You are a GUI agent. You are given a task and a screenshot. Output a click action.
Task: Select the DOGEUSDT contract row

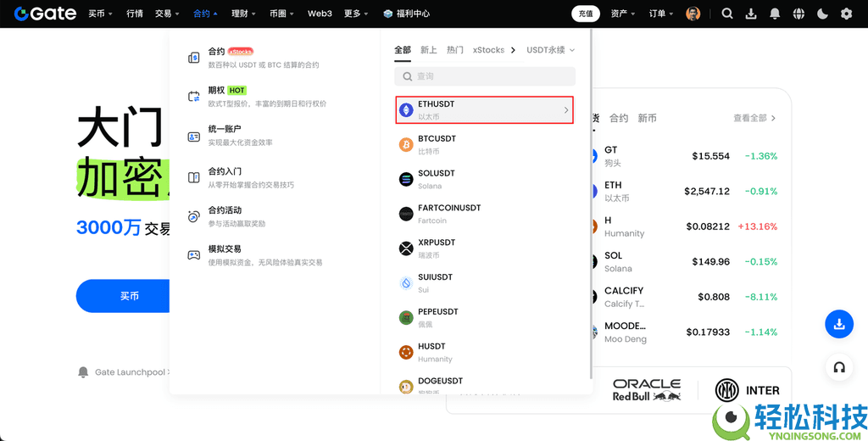[x=484, y=386]
